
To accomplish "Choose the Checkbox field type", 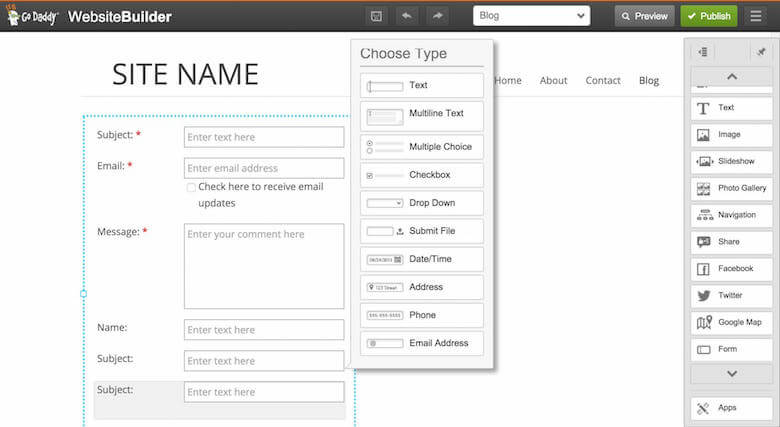I will coord(422,175).
